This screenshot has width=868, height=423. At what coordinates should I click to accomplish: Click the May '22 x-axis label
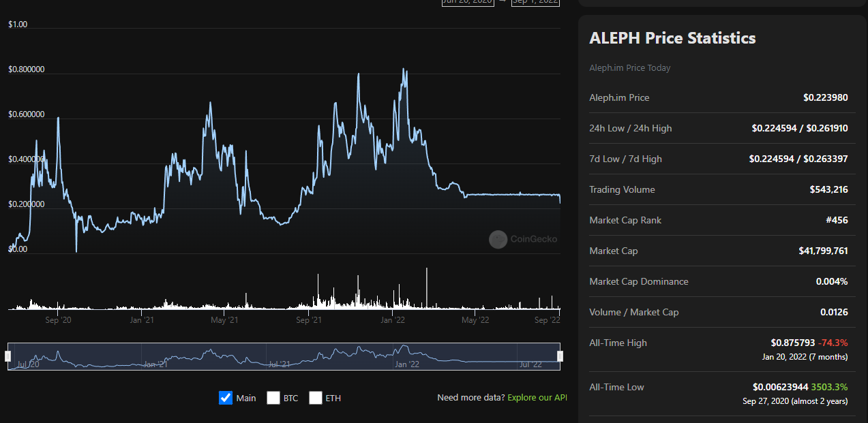pyautogui.click(x=475, y=319)
